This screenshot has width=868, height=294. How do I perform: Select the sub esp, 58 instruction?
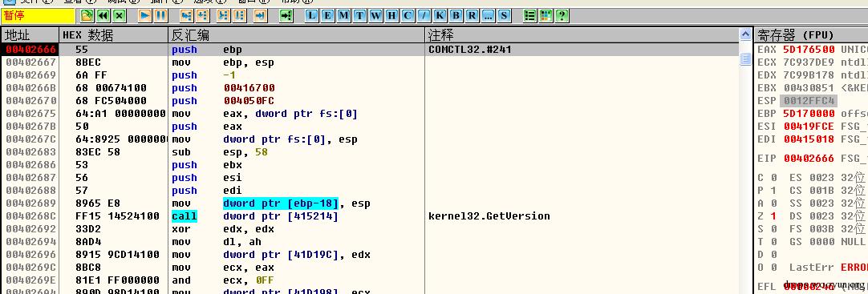click(220, 152)
